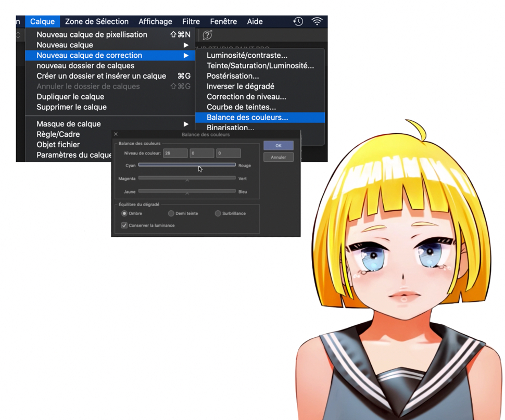The width and height of the screenshot is (505, 420).
Task: Click the Wi-Fi status icon
Action: (x=317, y=21)
